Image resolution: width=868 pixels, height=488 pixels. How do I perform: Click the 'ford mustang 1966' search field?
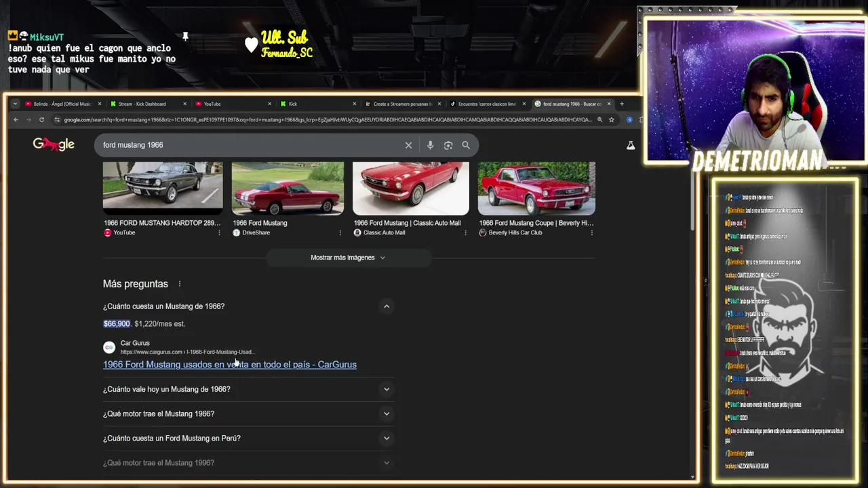[x=251, y=145]
